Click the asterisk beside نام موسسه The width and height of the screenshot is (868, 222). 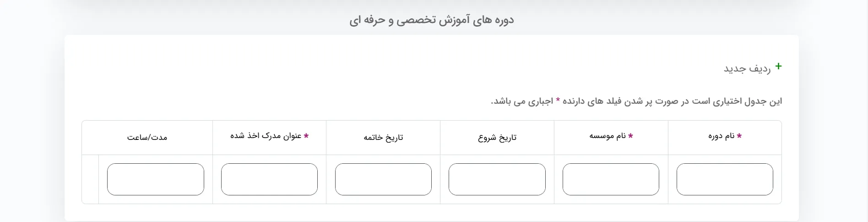(630, 136)
